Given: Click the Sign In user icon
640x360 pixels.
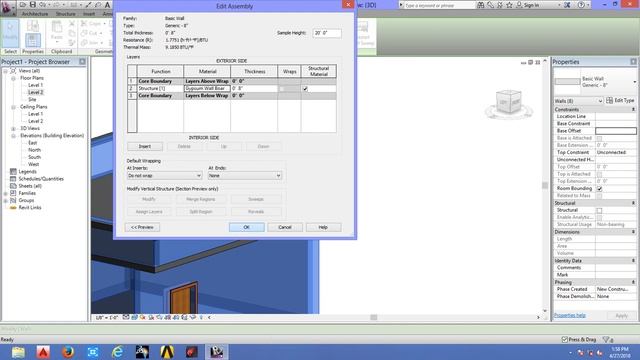Looking at the screenshot, I should (x=519, y=5).
